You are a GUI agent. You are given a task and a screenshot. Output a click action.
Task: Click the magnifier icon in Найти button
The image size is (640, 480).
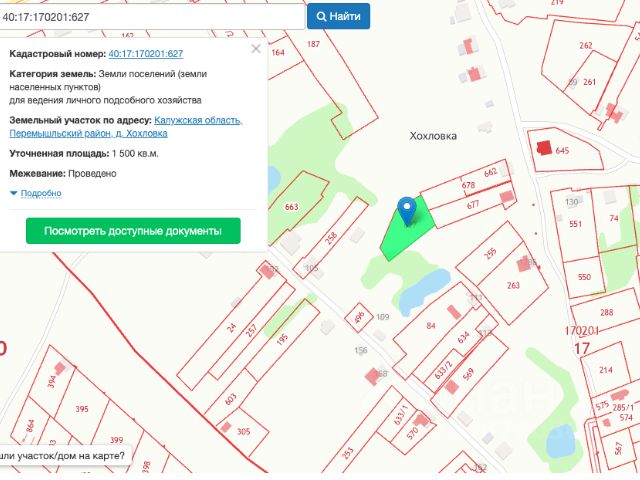tap(322, 16)
